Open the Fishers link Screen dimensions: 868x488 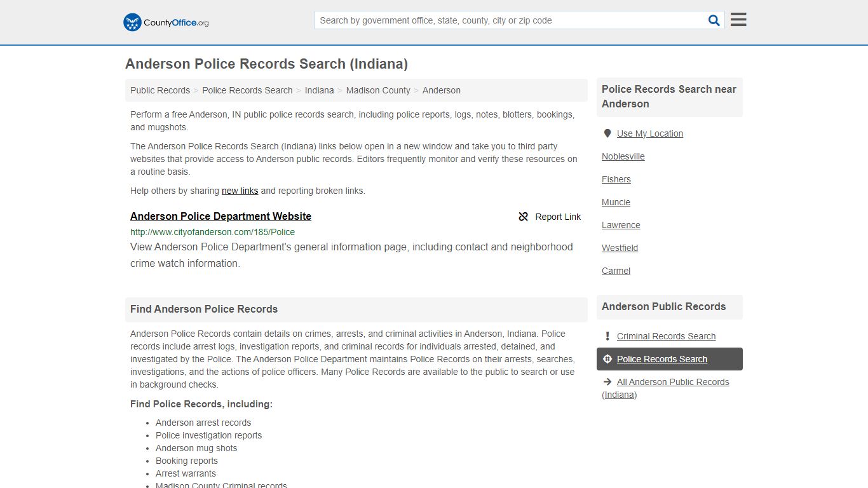tap(616, 179)
